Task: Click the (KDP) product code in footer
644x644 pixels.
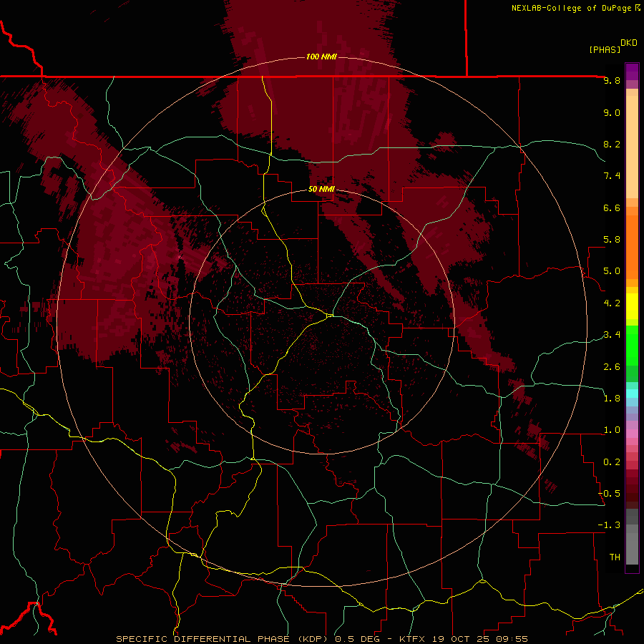Action: 313,639
